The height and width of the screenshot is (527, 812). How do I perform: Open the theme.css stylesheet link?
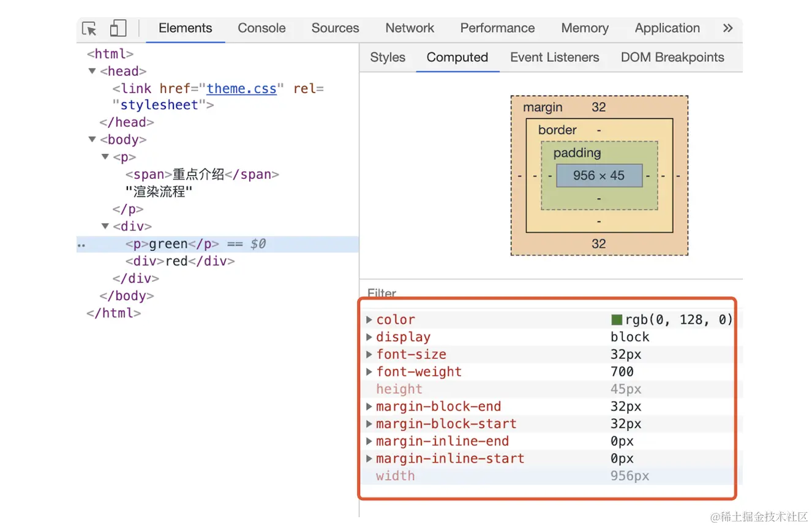click(x=241, y=88)
